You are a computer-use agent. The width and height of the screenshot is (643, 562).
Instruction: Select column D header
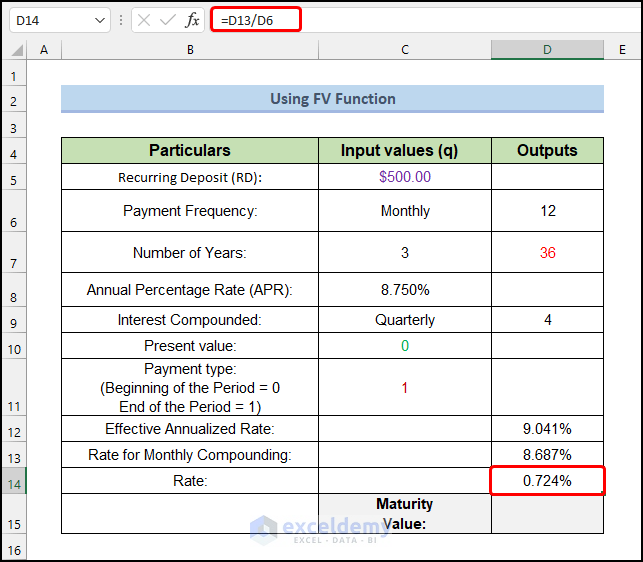pyautogui.click(x=547, y=50)
